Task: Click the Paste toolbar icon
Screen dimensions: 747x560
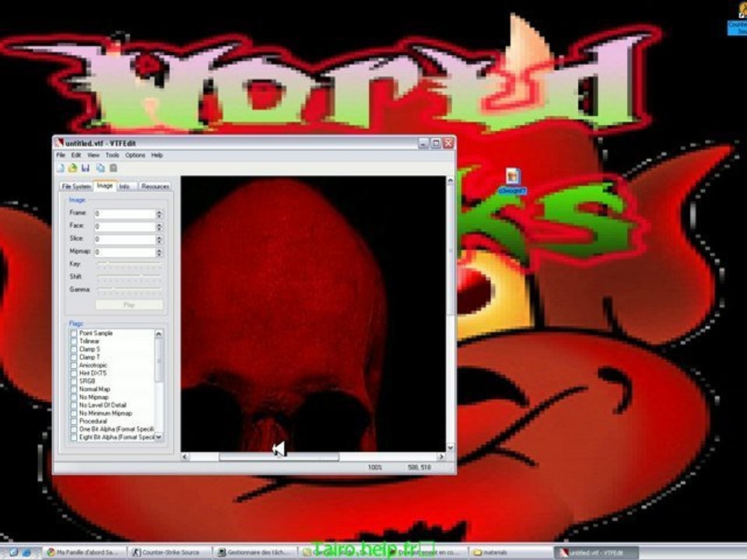Action: 114,168
